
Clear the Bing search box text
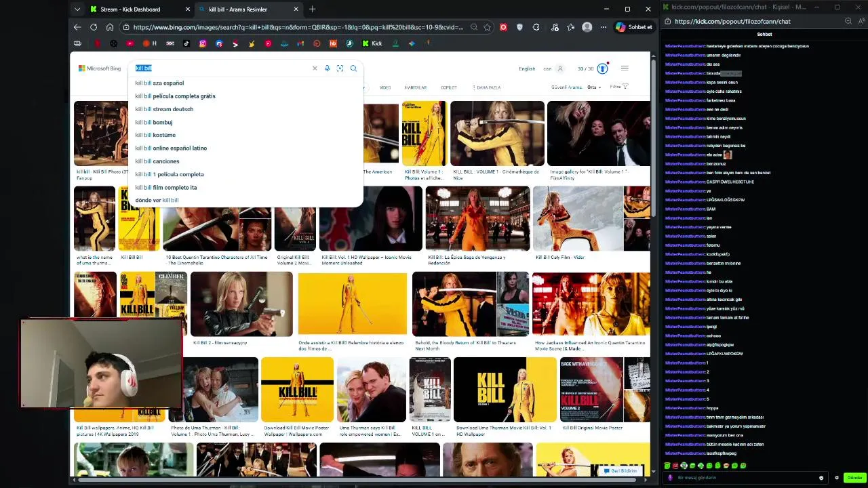[315, 68]
